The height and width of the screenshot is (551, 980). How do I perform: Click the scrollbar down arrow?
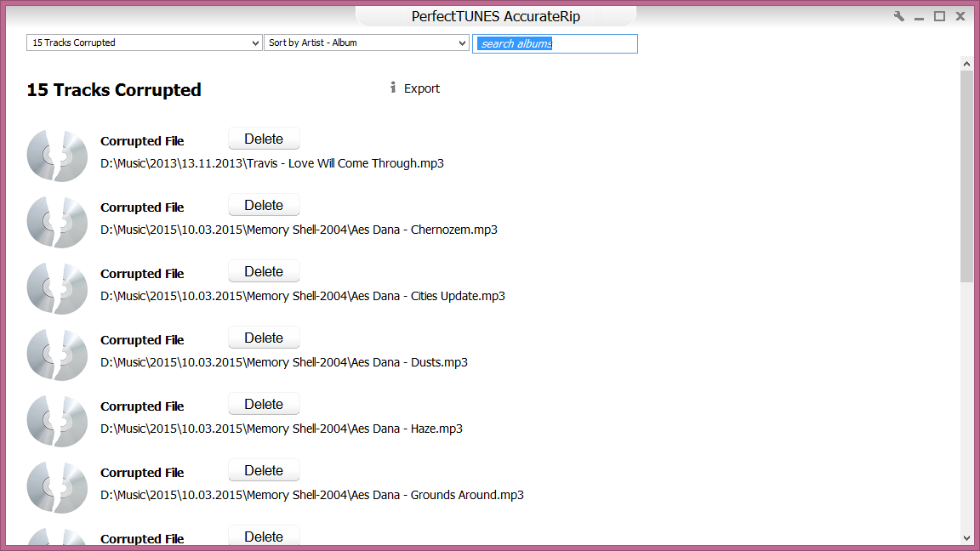(x=966, y=538)
